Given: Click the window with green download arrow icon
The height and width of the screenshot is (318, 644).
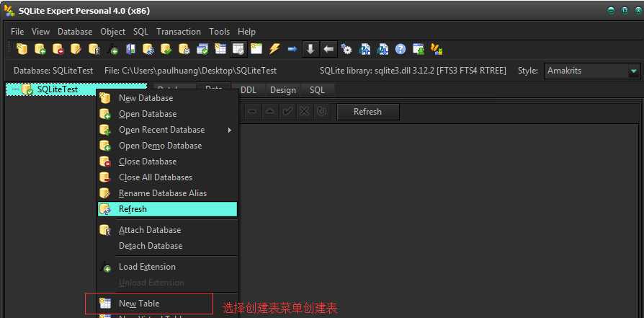Looking at the screenshot, I should pyautogui.click(x=419, y=49).
